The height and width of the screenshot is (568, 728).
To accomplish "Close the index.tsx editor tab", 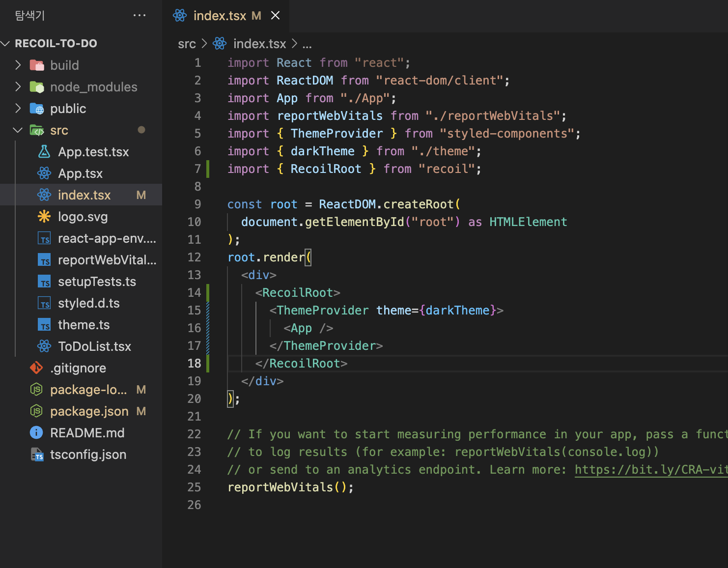I will click(276, 16).
